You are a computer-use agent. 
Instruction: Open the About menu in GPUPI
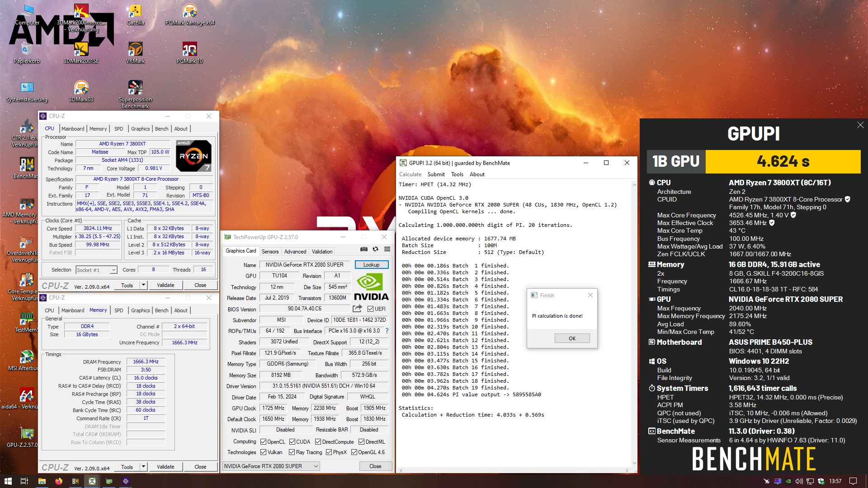point(477,174)
